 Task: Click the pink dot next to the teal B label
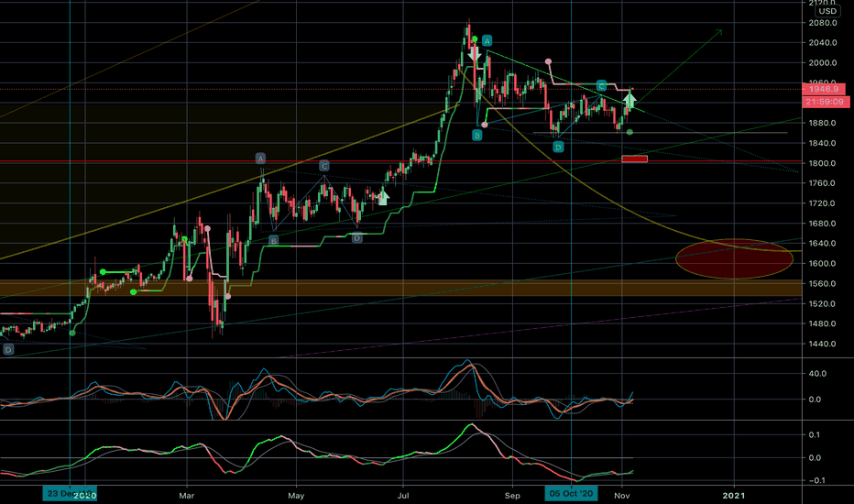pos(485,126)
